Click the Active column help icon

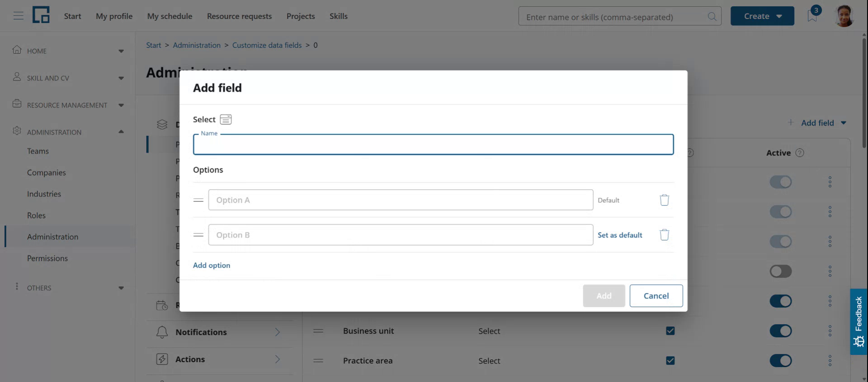click(x=800, y=153)
